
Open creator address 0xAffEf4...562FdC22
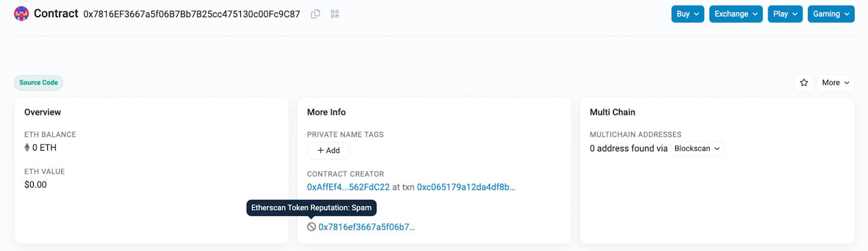348,187
